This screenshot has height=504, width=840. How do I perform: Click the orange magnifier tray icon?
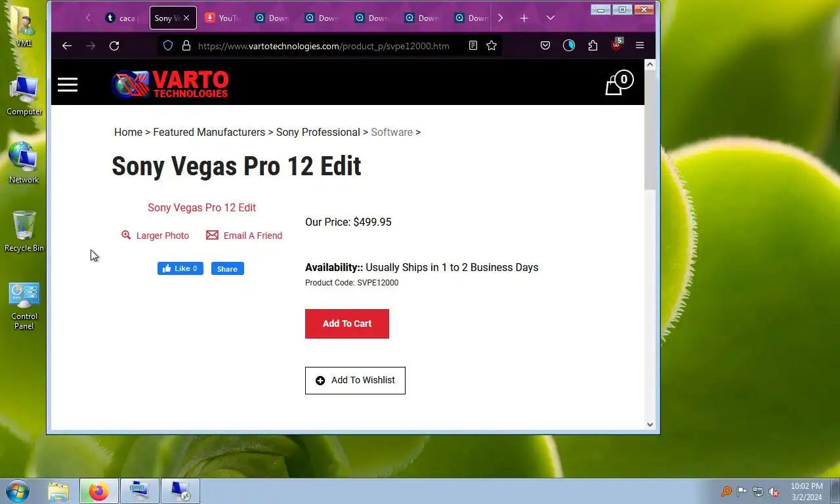[726, 492]
